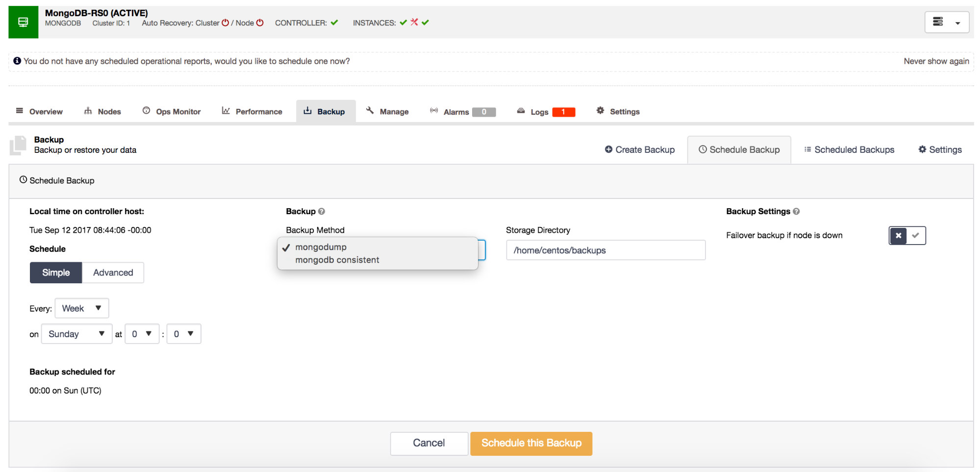Click the last green instance checkmark
The height and width of the screenshot is (472, 980).
(425, 23)
